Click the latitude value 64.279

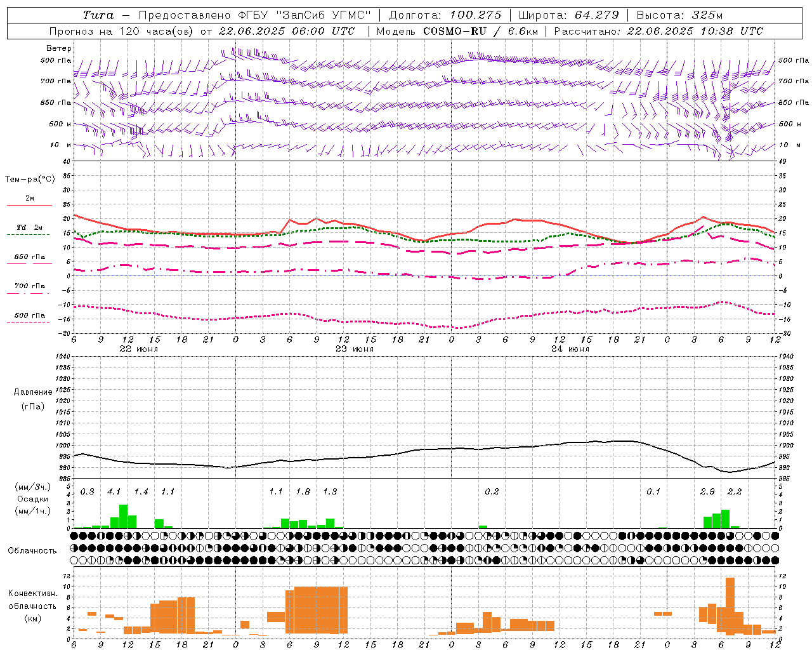(x=596, y=15)
